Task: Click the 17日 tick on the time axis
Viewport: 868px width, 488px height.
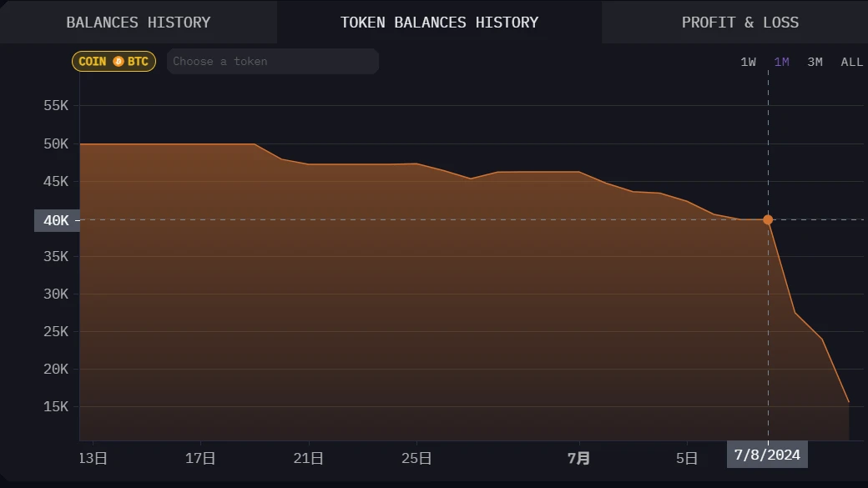Action: click(x=200, y=458)
